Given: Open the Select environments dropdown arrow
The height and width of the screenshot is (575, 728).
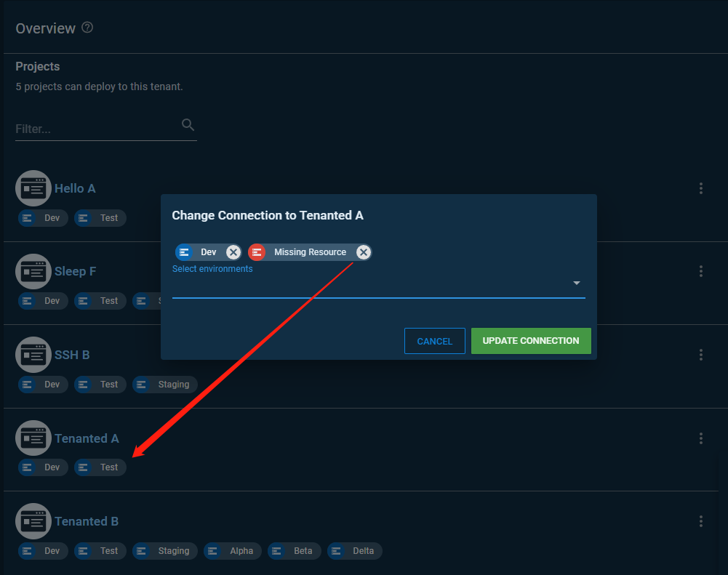Looking at the screenshot, I should [x=576, y=283].
